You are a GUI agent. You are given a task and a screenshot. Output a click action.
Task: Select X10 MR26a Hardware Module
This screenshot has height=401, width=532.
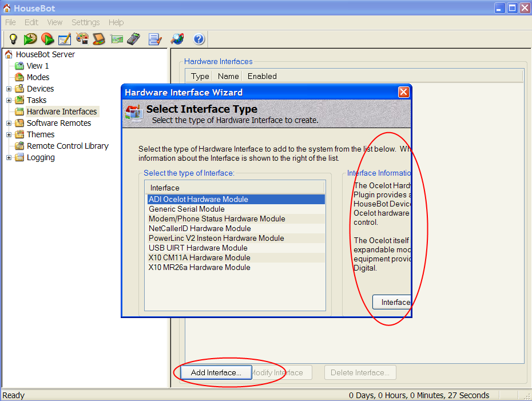[236, 267]
